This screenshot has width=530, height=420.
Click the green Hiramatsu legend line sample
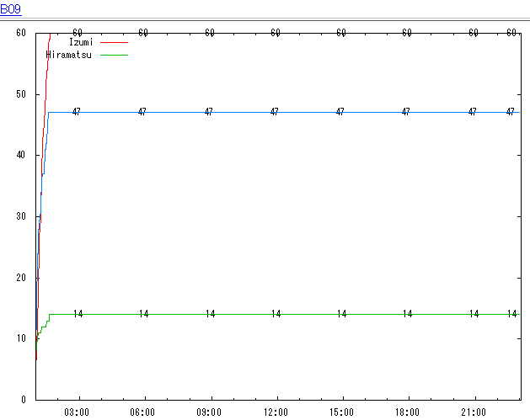[x=115, y=55]
